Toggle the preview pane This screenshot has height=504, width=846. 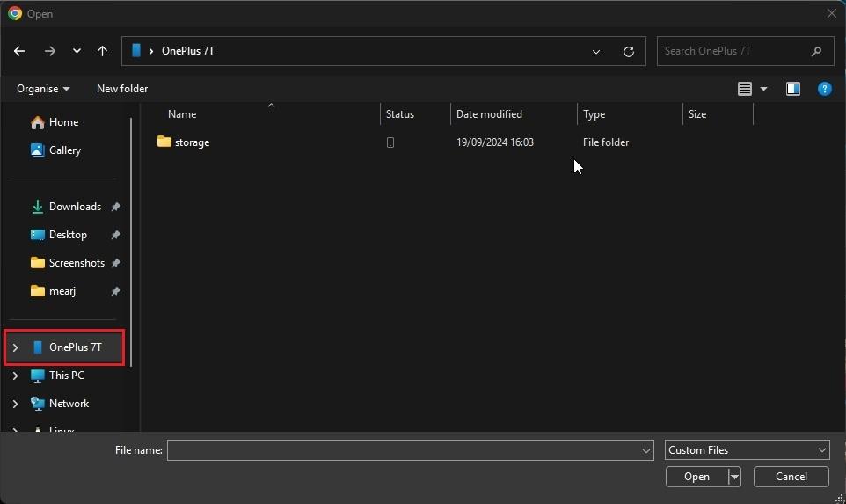[793, 89]
